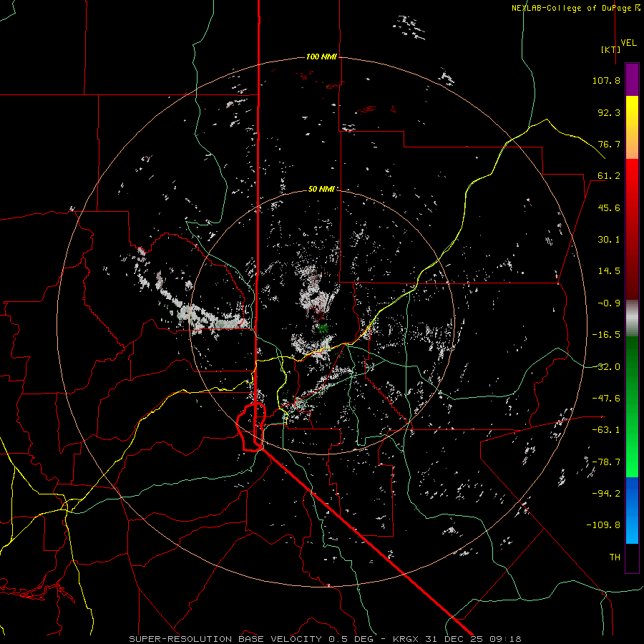Viewport: 644px width, 644px height.
Task: Select the 30.1 scale value
Action: tap(609, 240)
